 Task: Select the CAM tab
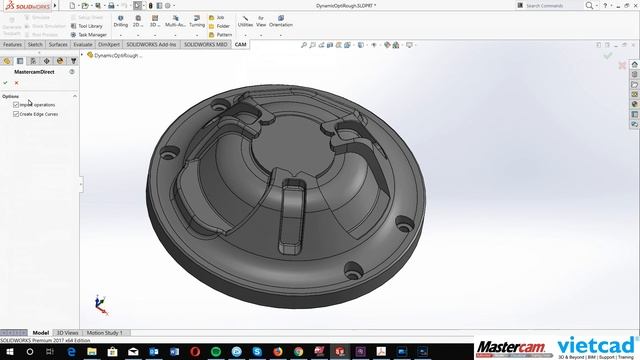pyautogui.click(x=240, y=44)
